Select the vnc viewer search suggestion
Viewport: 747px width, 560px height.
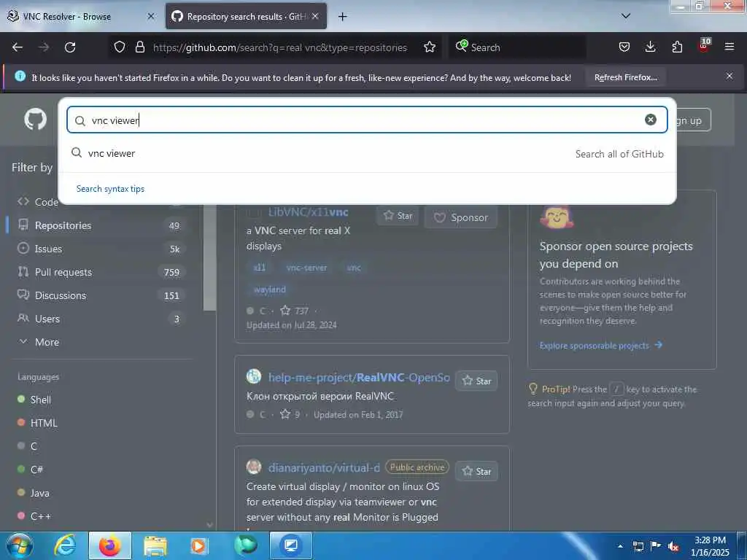tap(367, 153)
